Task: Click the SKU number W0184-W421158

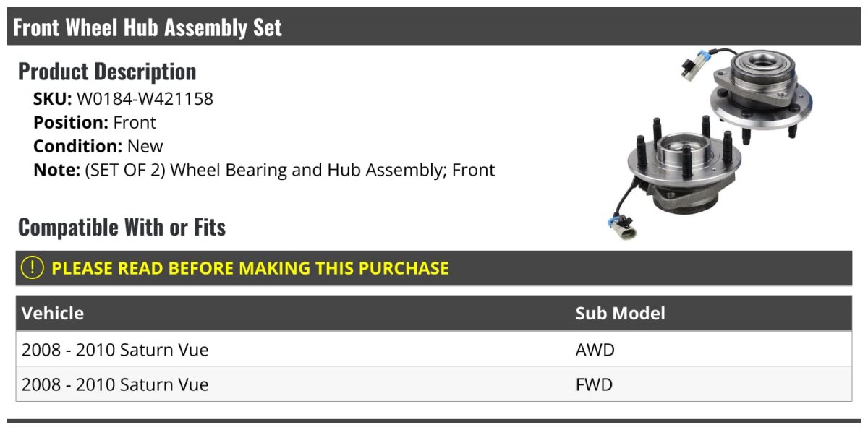Action: point(145,98)
